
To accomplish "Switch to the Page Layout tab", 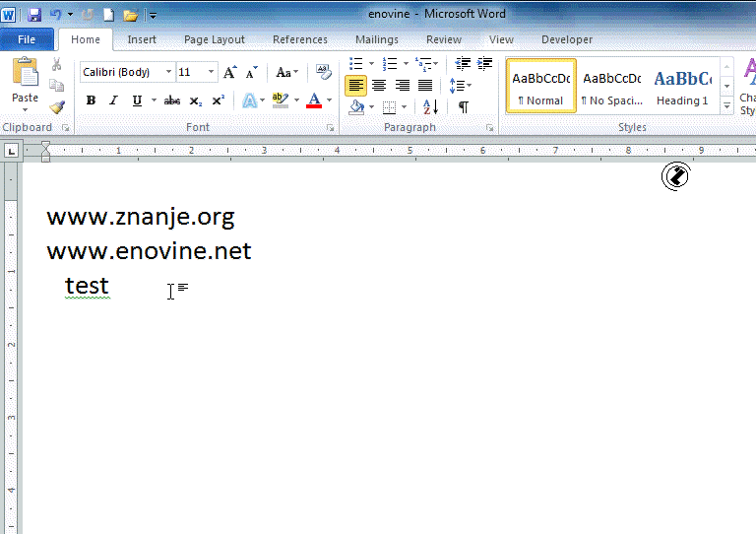I will click(215, 39).
